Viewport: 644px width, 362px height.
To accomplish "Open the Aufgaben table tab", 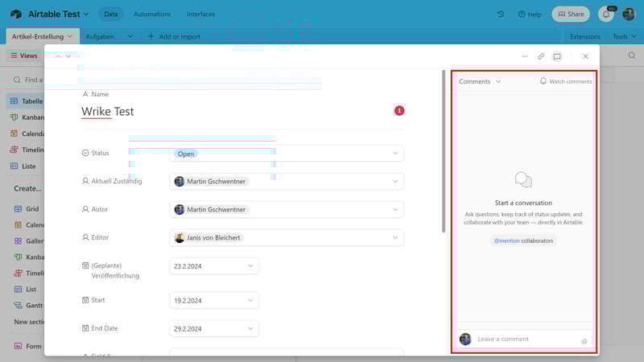I will pyautogui.click(x=100, y=36).
